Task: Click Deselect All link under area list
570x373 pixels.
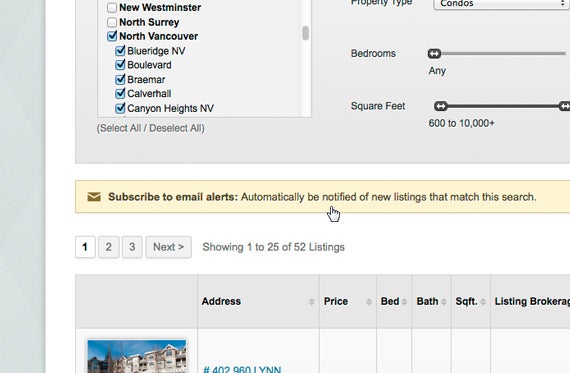Action: [175, 128]
